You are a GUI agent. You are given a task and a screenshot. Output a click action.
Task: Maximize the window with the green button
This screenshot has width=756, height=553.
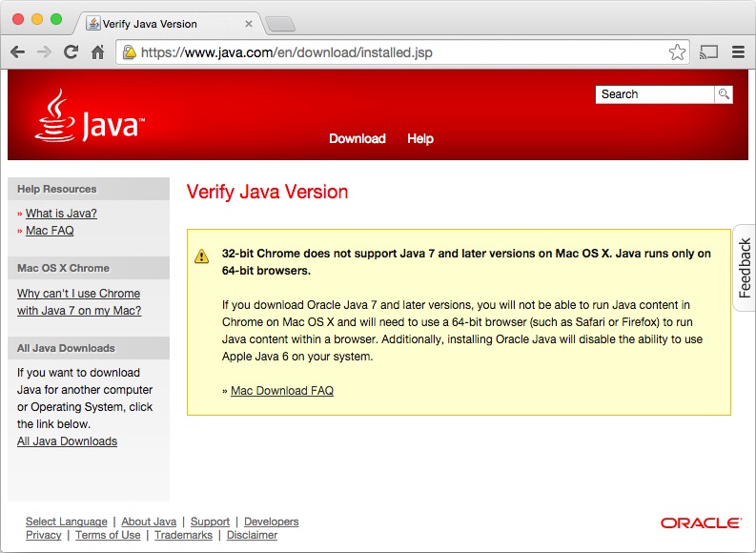point(56,19)
